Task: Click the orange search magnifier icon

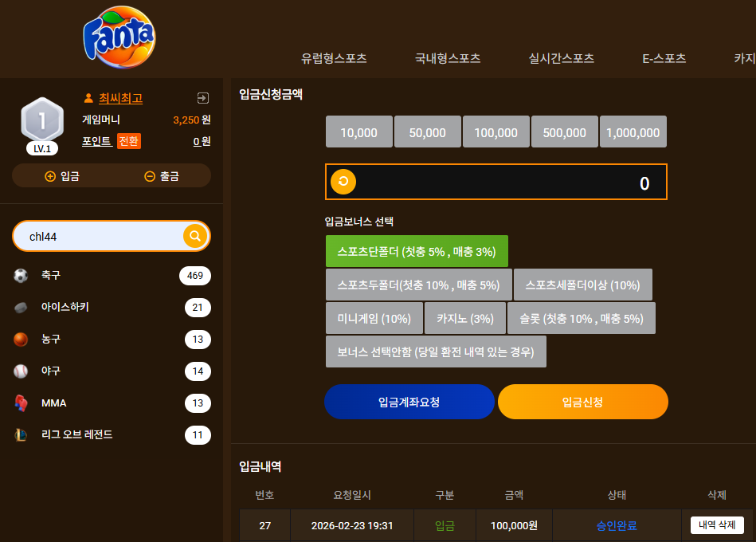Action: [x=195, y=236]
